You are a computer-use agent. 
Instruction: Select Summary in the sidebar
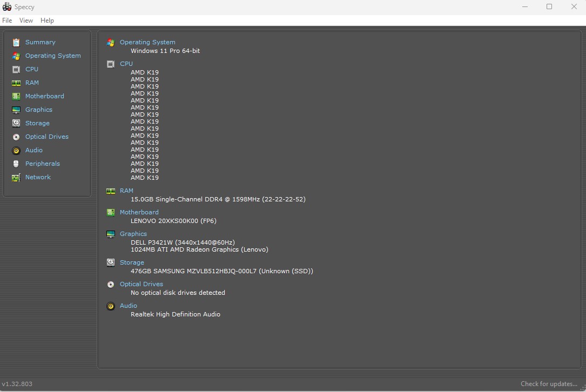coord(41,42)
